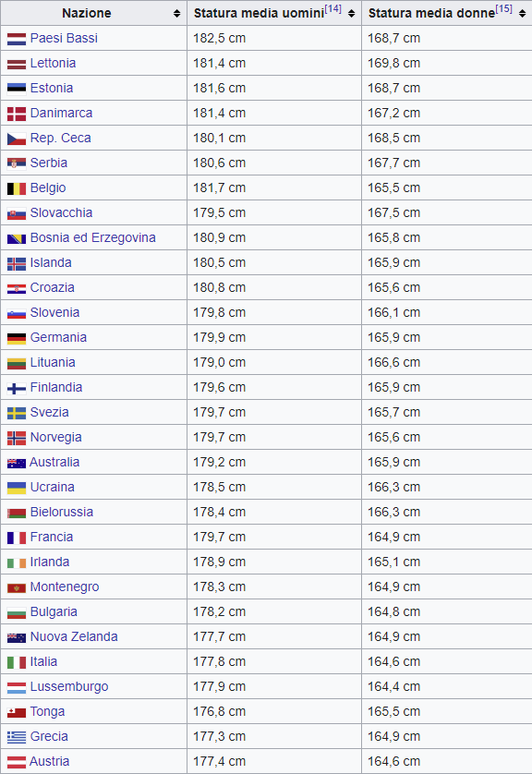Image resolution: width=532 pixels, height=774 pixels.
Task: Sort table by Nazione column arrows
Action: point(177,14)
